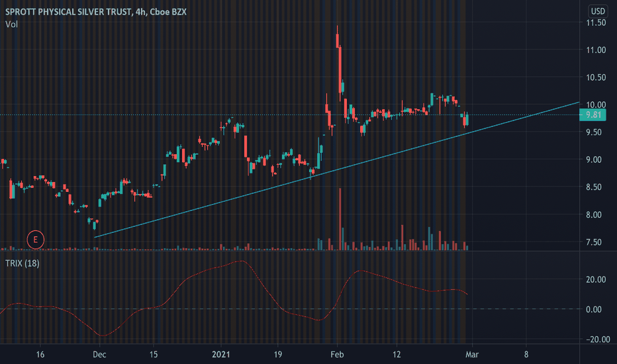Click the TRIX 20.00 scale label
The width and height of the screenshot is (617, 364).
pos(596,279)
